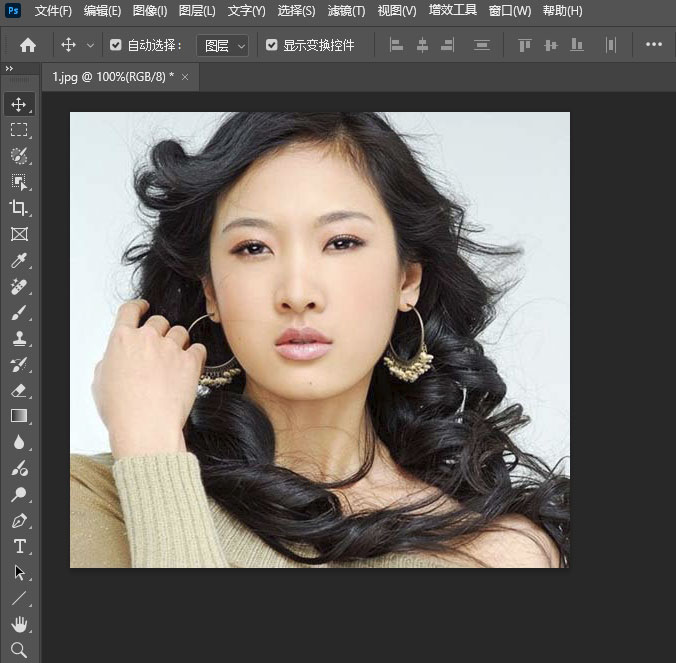The width and height of the screenshot is (676, 663).
Task: Open the 视图(V) menu
Action: [x=397, y=10]
